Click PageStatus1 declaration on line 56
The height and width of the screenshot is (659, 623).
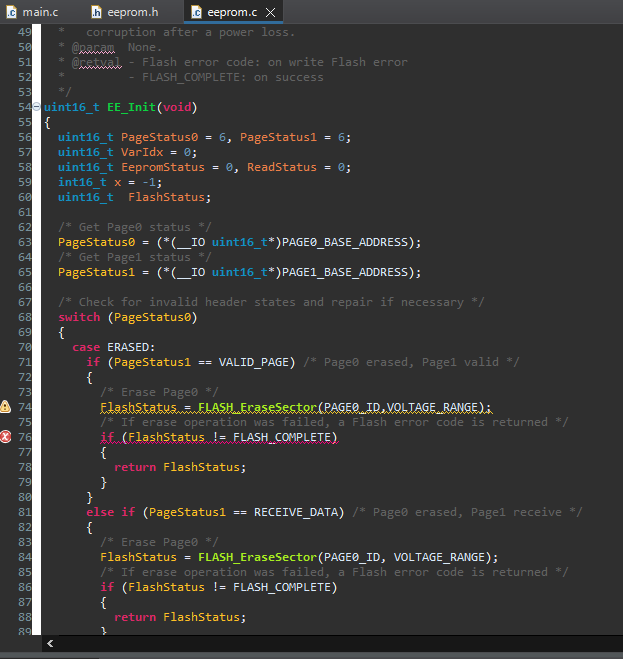[x=278, y=137]
